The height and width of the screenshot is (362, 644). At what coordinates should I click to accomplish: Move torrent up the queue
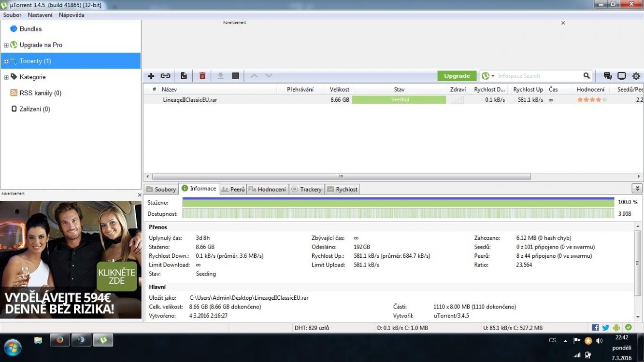pyautogui.click(x=254, y=76)
